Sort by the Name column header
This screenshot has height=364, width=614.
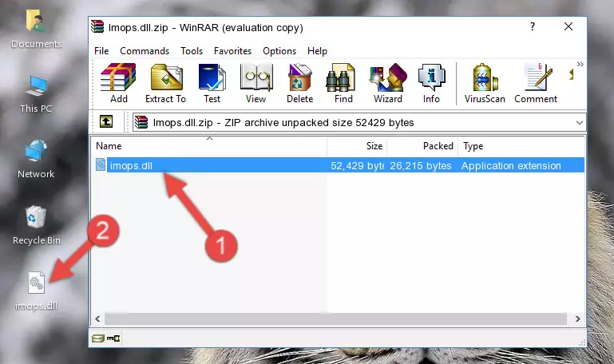pos(209,146)
